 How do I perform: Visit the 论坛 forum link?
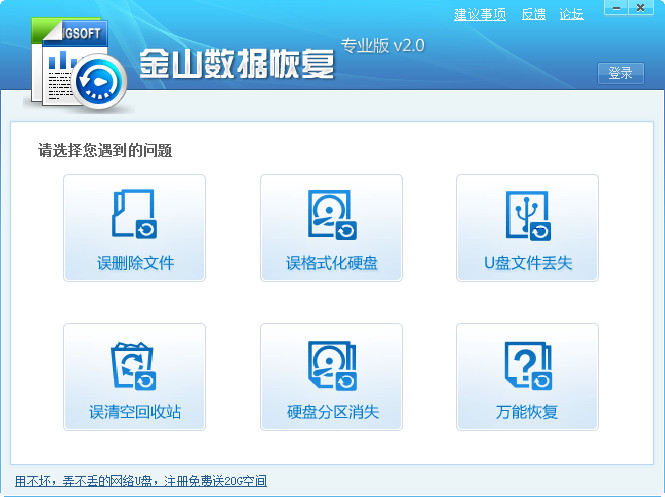(x=571, y=14)
